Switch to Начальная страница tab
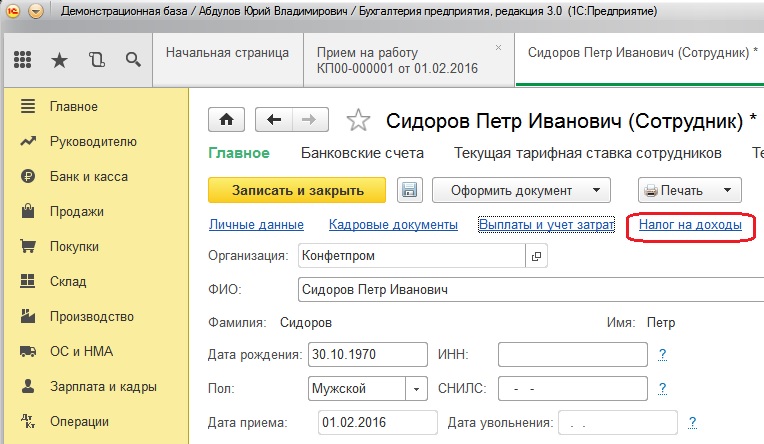Viewport: 764px width, 444px height. [x=227, y=52]
